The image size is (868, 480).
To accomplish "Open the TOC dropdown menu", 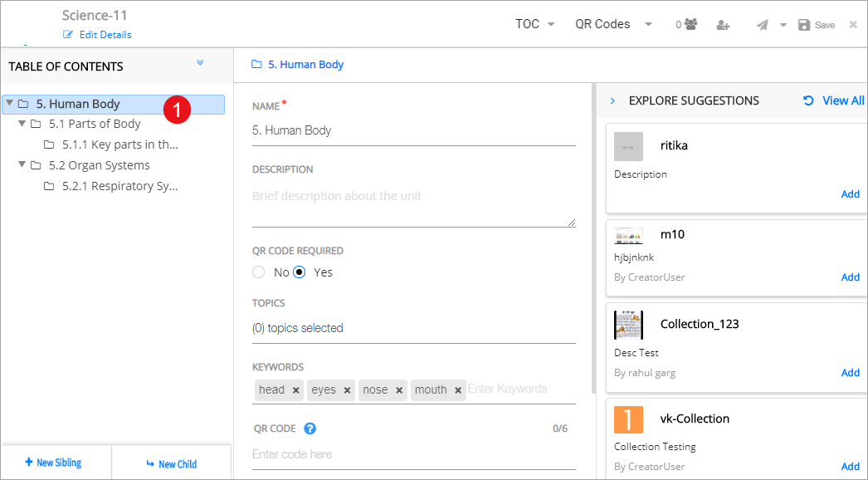I will coord(535,24).
